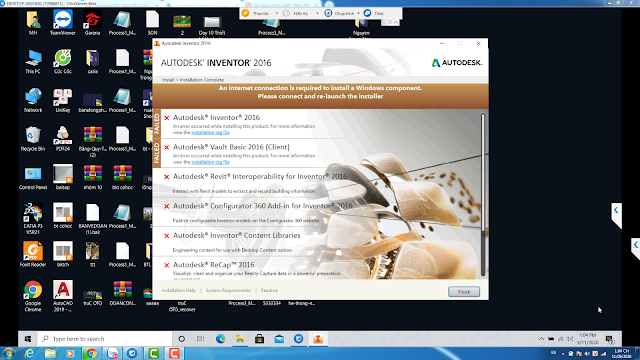Viewport: 640px width, 360px height.
Task: Open Windows Media Player on host taskbar
Action: click(70, 353)
